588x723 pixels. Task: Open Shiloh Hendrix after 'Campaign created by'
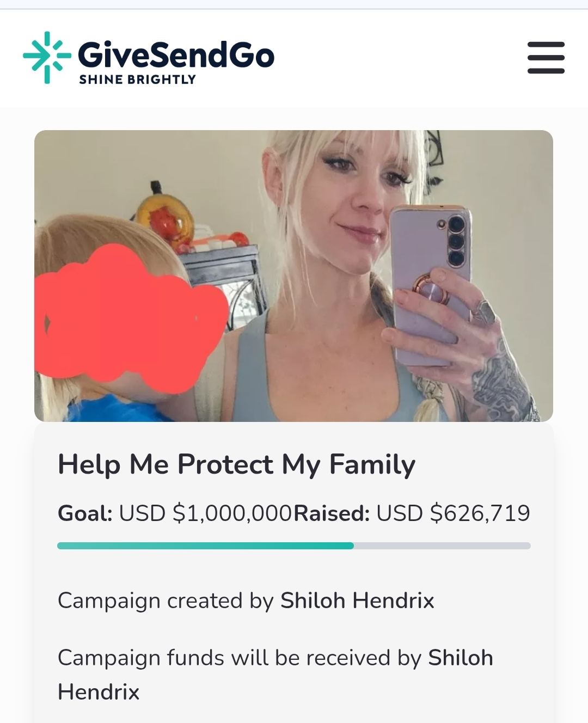click(357, 601)
